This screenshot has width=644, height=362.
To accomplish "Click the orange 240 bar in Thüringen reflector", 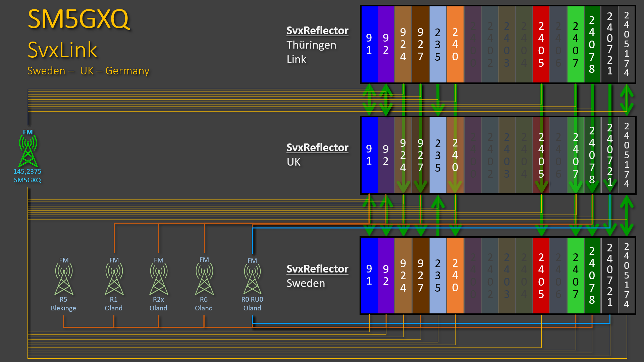I will click(455, 44).
